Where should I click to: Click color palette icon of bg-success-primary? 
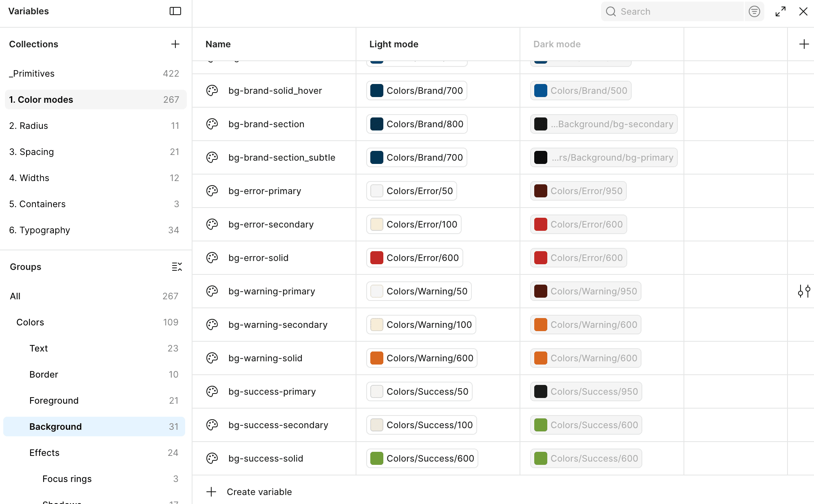click(x=212, y=391)
